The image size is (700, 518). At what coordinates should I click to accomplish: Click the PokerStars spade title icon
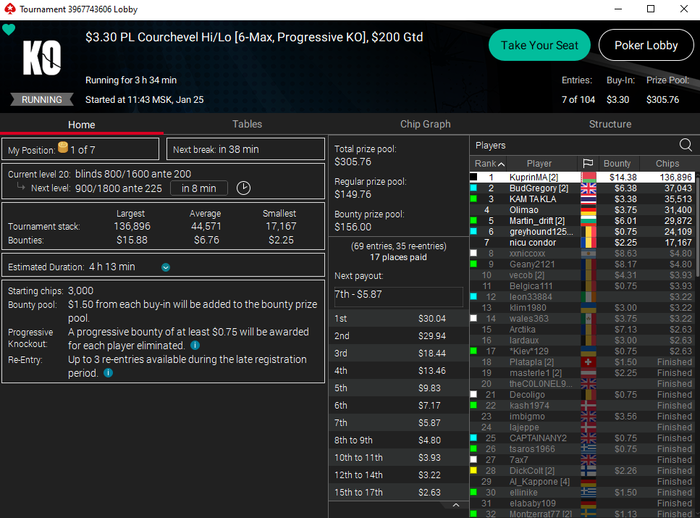(9, 9)
